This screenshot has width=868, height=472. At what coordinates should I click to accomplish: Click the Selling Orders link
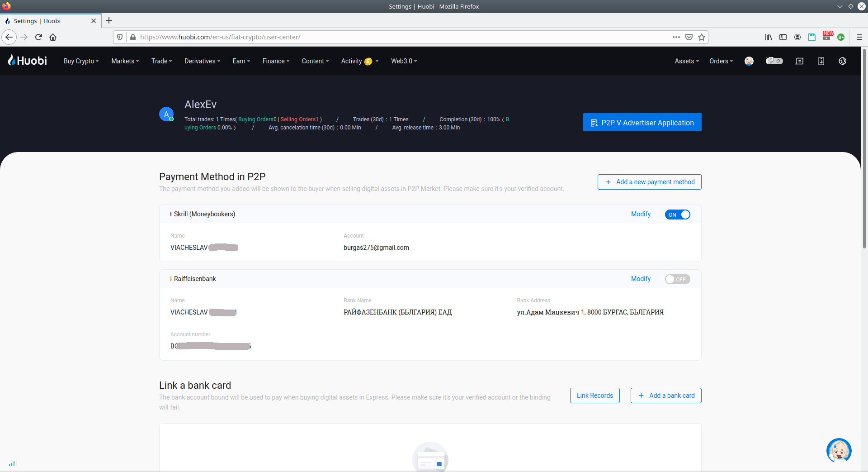coord(298,119)
